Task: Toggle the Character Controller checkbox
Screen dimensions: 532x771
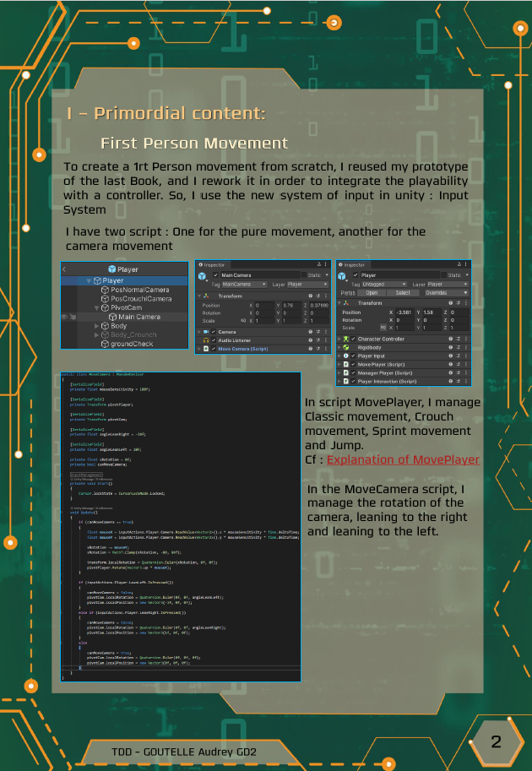Action: coord(353,339)
